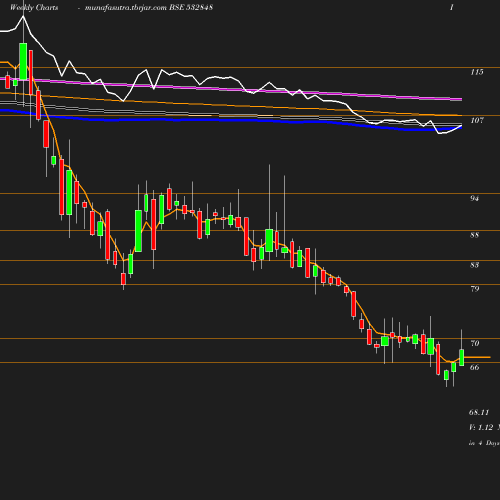Select the 88 price axis label
This screenshot has width=500, height=500.
[x=475, y=235]
